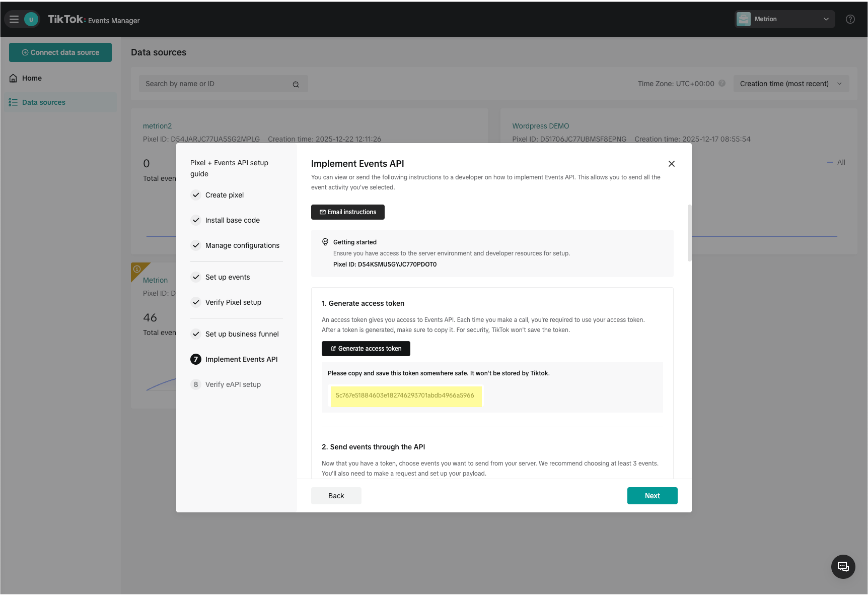
Task: Click the Data sources page heading
Action: tap(159, 52)
